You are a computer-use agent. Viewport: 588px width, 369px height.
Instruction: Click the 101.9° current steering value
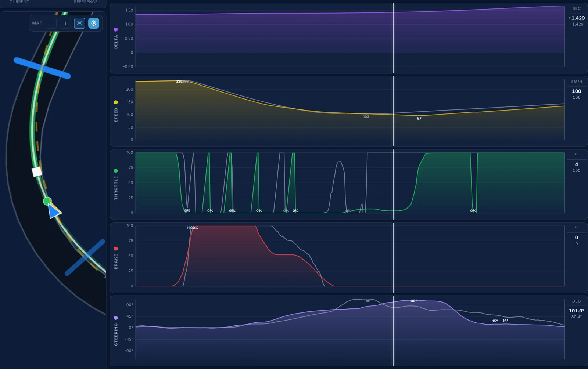point(576,311)
